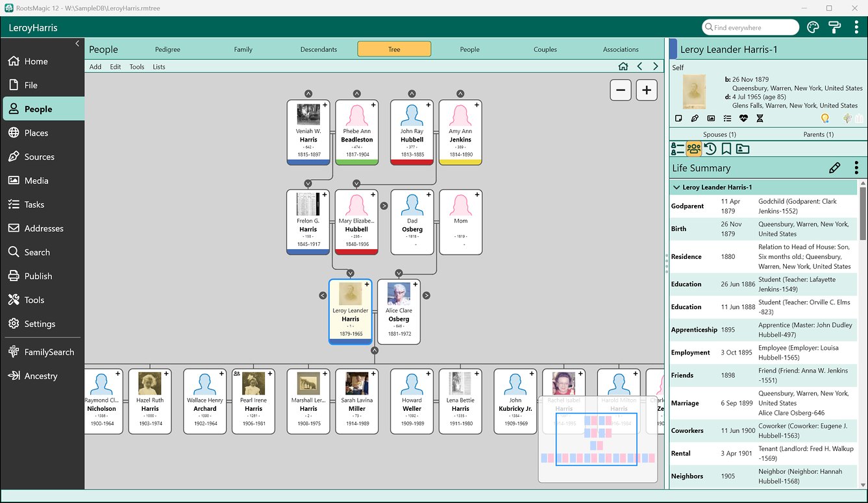Navigate back with the left arrow
The width and height of the screenshot is (868, 503).
coord(639,66)
